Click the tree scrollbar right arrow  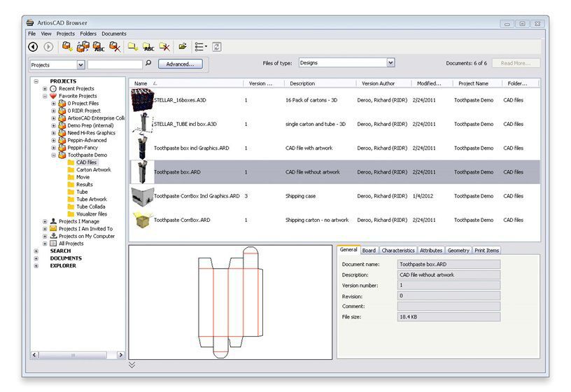[x=121, y=354]
